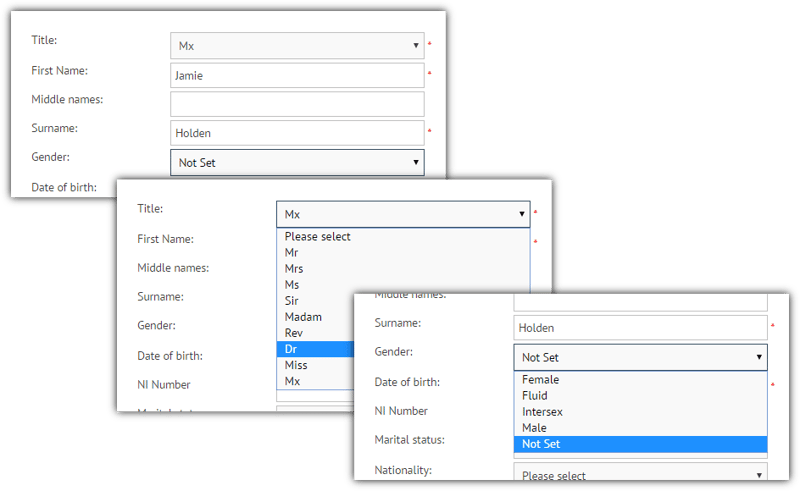
Task: Select Fluid from Gender list
Action: [x=640, y=396]
